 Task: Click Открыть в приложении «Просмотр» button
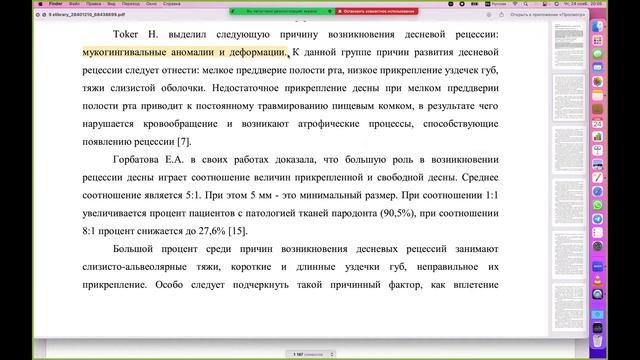pos(547,14)
